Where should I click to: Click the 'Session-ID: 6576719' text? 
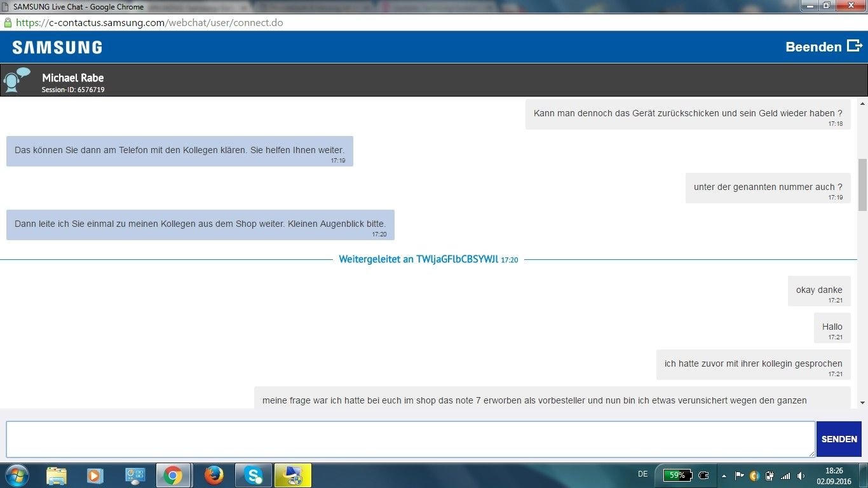click(x=73, y=90)
